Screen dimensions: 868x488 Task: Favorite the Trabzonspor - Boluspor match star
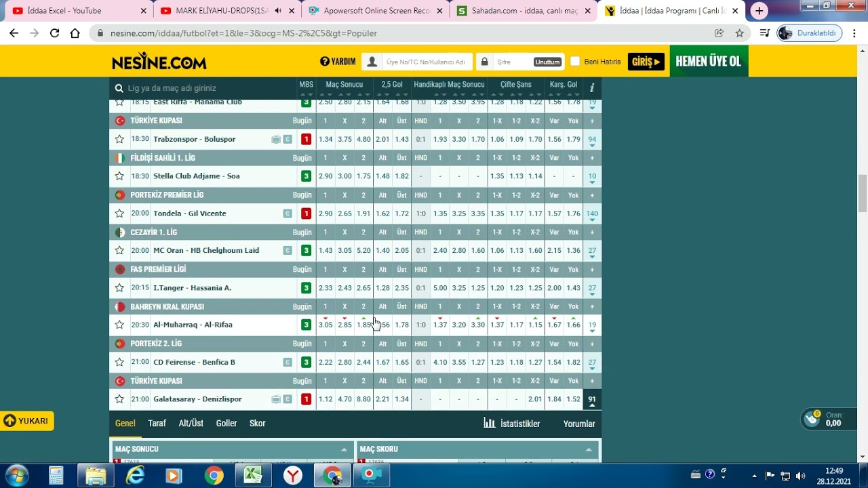click(119, 139)
